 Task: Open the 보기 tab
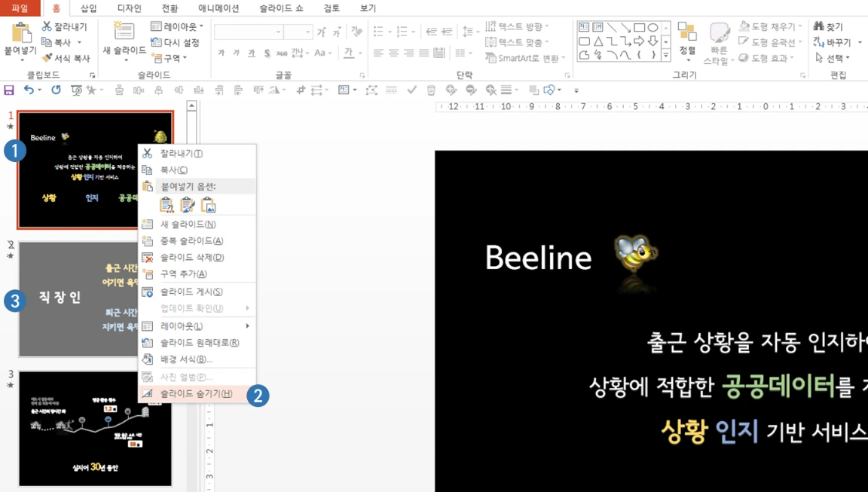(368, 8)
